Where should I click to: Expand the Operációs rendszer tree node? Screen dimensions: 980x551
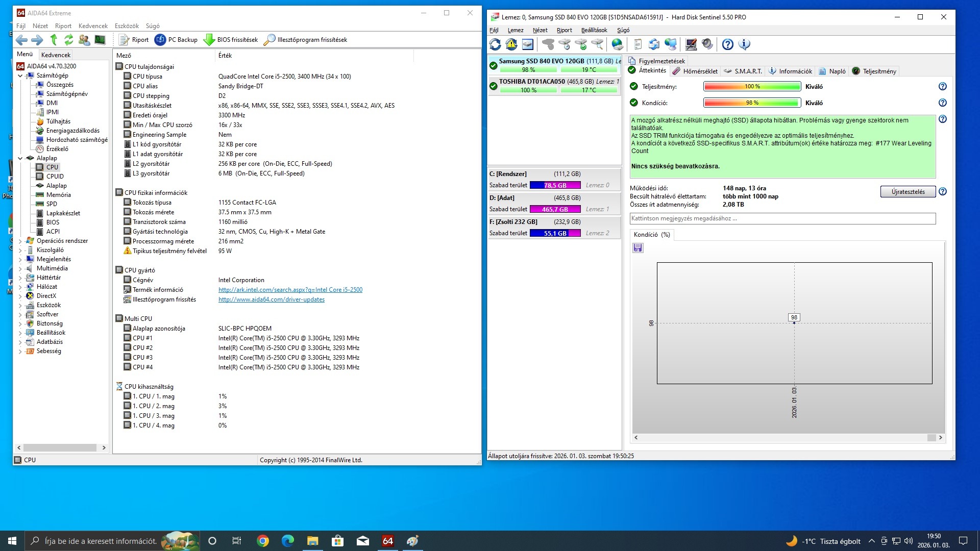[x=20, y=240]
